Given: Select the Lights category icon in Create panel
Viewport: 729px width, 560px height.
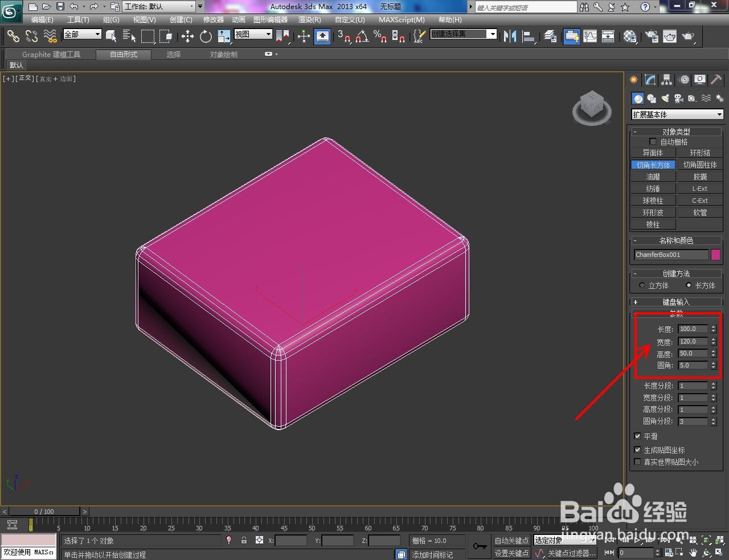Looking at the screenshot, I should tap(665, 98).
